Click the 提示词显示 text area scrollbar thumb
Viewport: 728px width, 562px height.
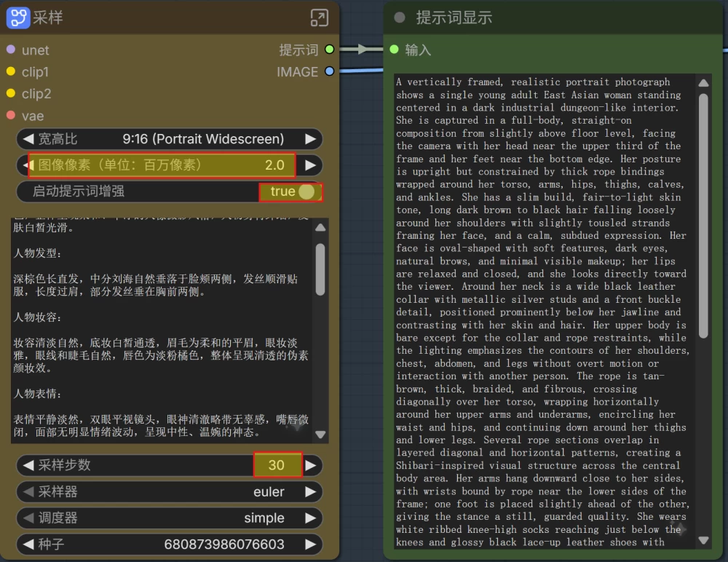tap(703, 216)
